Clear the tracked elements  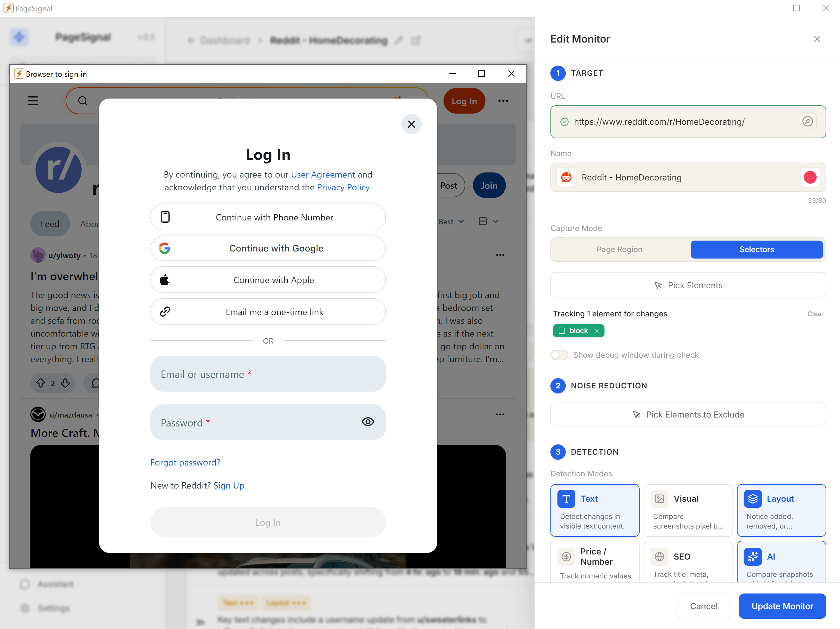(x=815, y=314)
